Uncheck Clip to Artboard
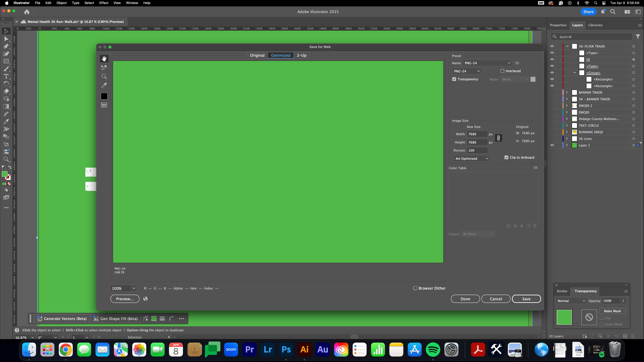Screen dimensions: 644x362 [506, 157]
